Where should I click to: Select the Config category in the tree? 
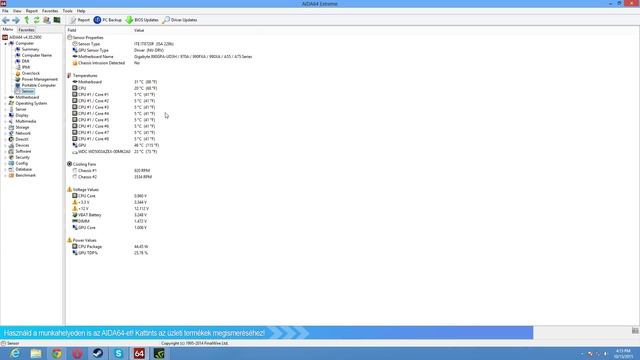point(18,163)
